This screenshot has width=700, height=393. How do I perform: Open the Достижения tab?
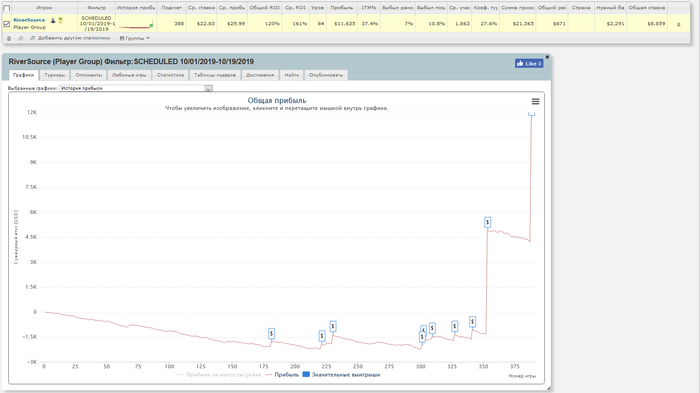[x=260, y=75]
